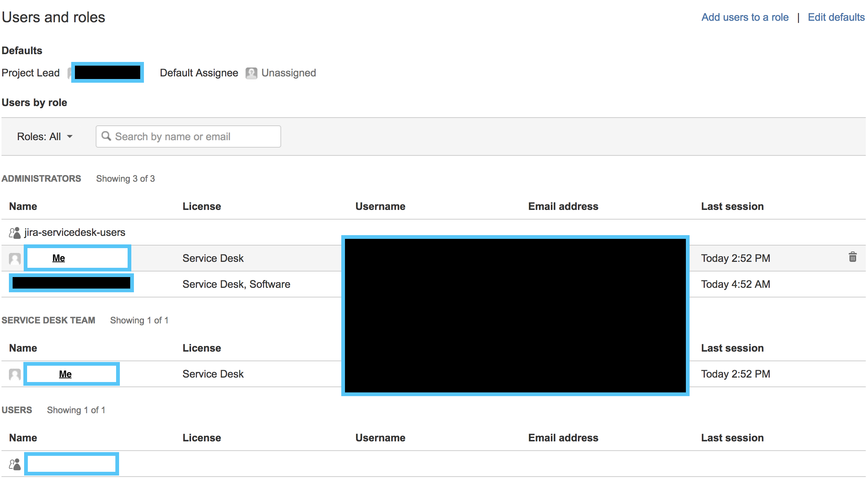The width and height of the screenshot is (868, 497).
Task: Click 'Project Lead' label
Action: tap(30, 73)
